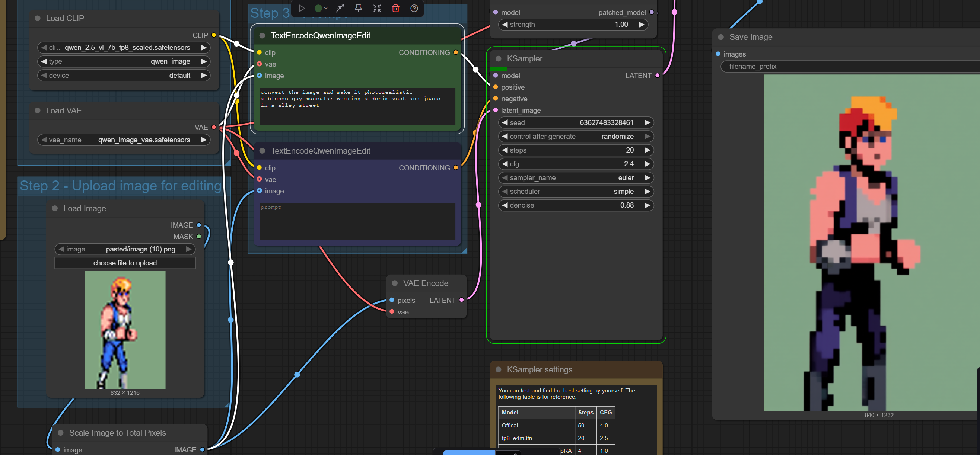Open the CLIP type qwen_image dropdown

(124, 61)
